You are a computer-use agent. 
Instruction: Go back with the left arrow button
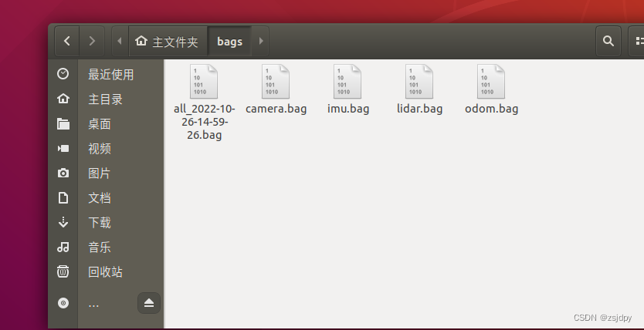pos(67,41)
